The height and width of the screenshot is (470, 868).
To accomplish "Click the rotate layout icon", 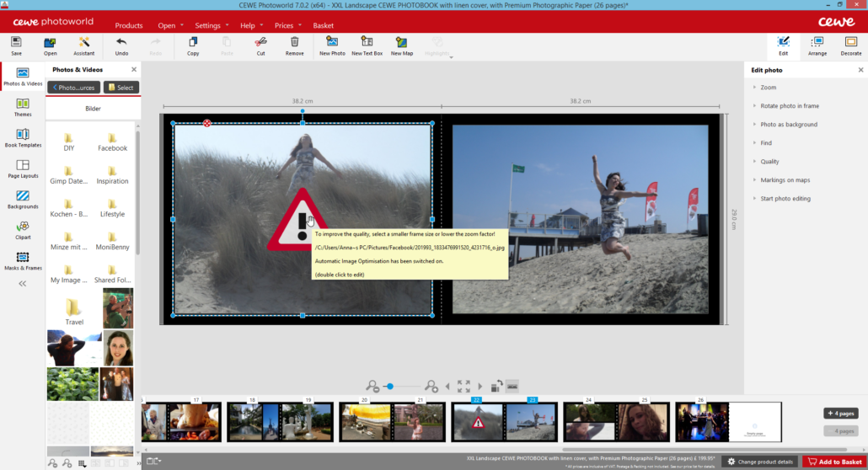I will coord(496,386).
